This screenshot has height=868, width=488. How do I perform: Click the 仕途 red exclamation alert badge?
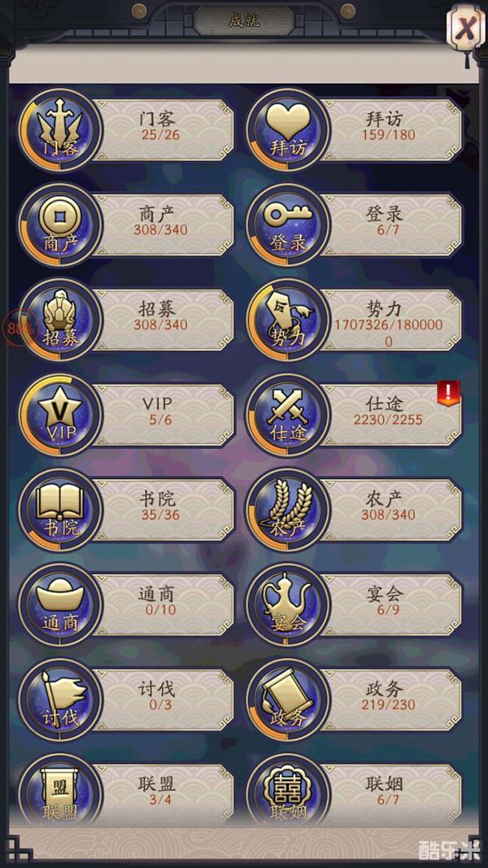coord(449,393)
